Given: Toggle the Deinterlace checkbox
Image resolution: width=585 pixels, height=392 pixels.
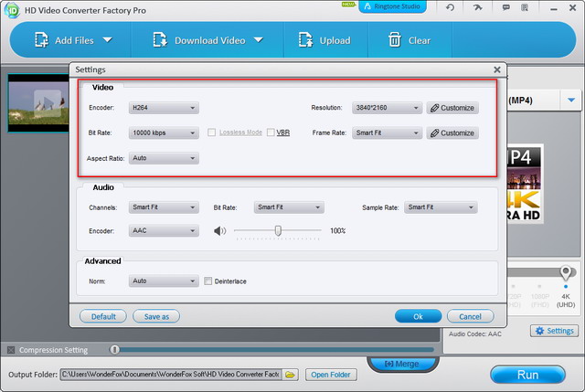Looking at the screenshot, I should [208, 281].
